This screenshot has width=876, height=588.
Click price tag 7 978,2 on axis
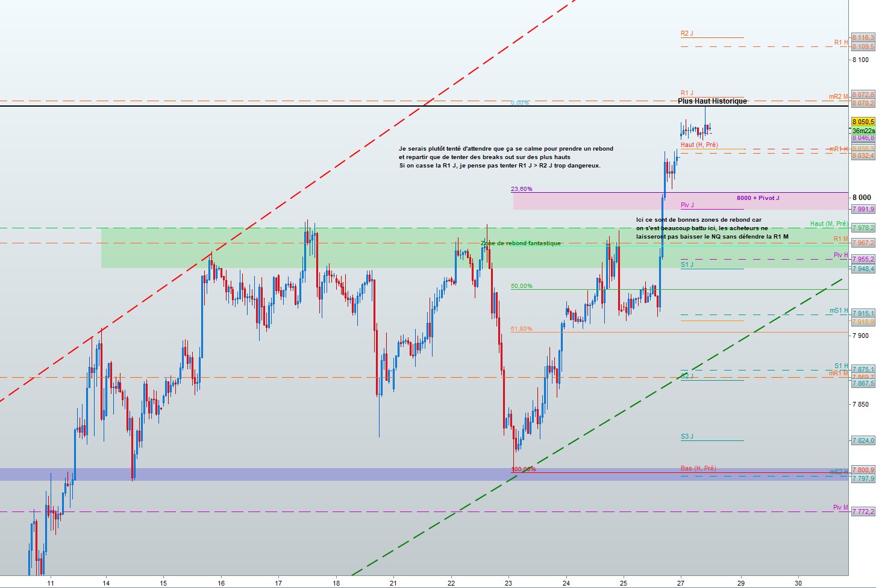click(863, 228)
